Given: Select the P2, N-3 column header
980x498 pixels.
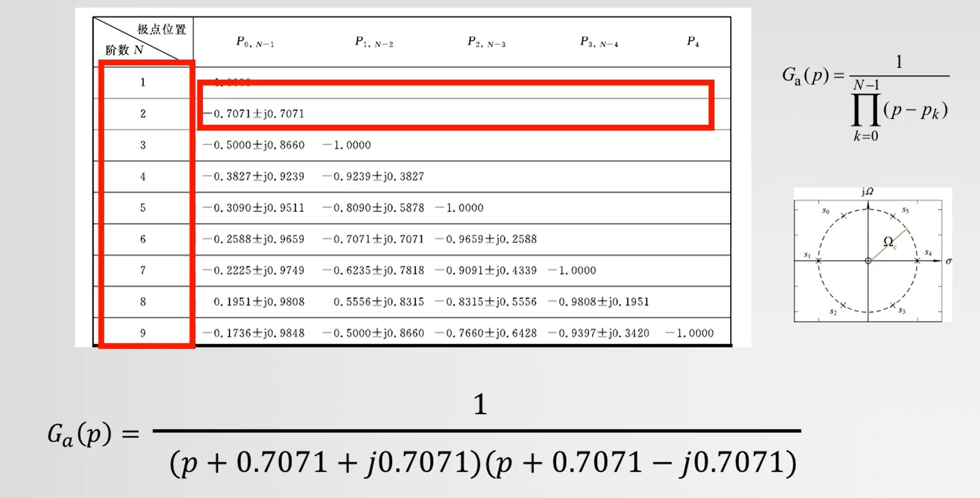Looking at the screenshot, I should 487,42.
